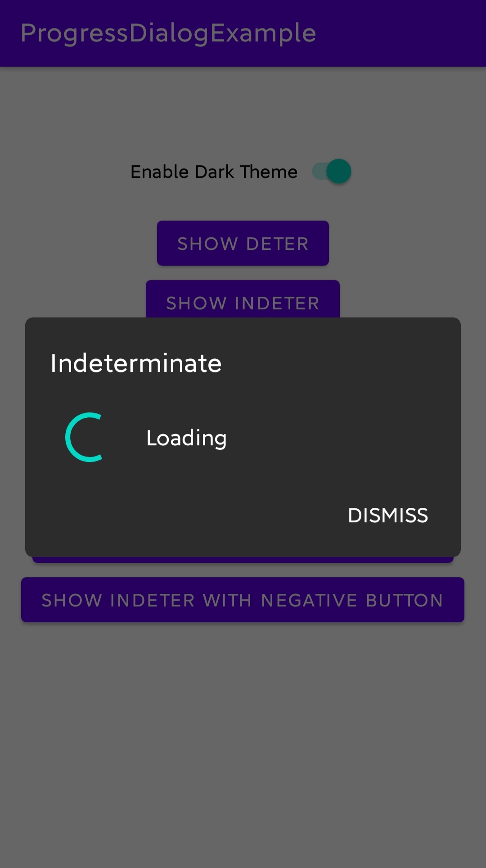Click the round teal thumb of the switch
The height and width of the screenshot is (868, 486).
(338, 172)
